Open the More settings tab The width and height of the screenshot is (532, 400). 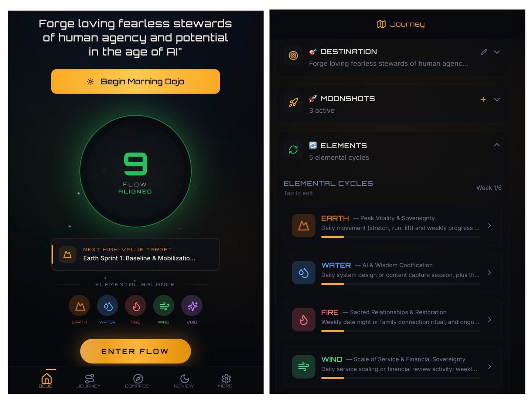pos(225,381)
